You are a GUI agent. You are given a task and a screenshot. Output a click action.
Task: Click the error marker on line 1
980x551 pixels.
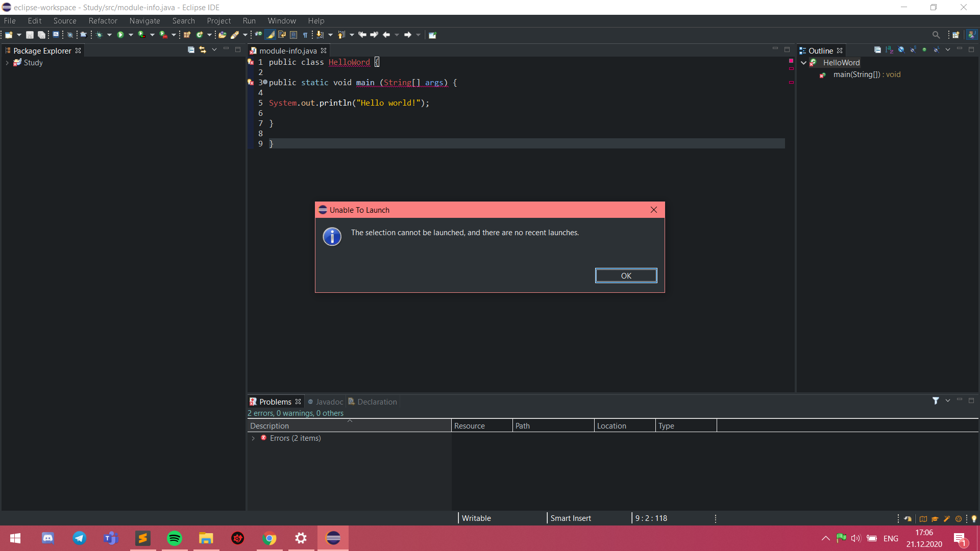pos(251,62)
